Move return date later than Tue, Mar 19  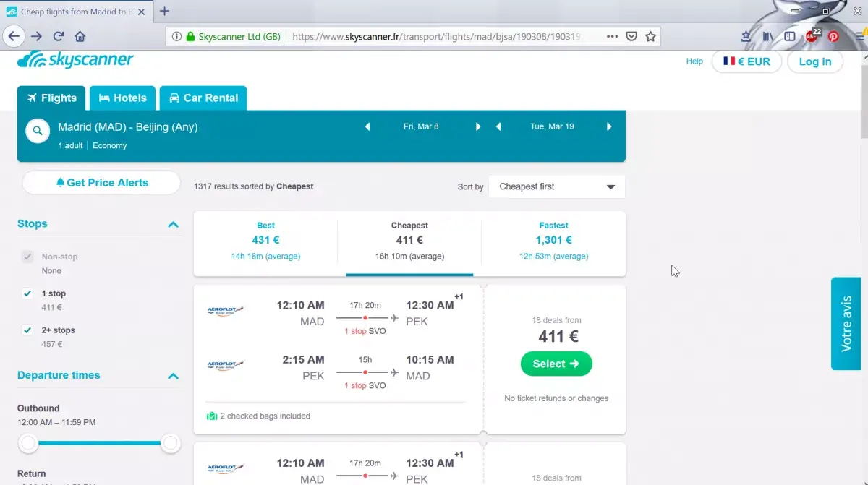609,126
